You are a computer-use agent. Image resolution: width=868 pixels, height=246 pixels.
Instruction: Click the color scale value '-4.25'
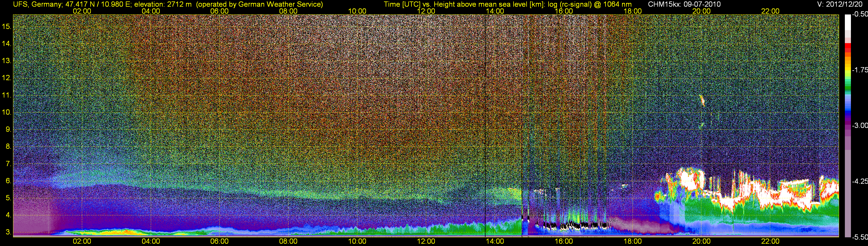coord(860,181)
